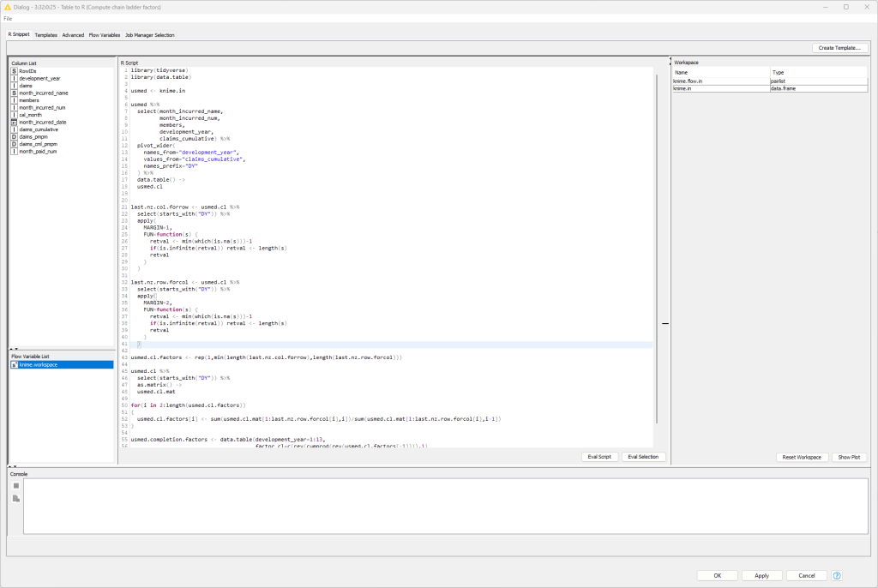The width and height of the screenshot is (878, 588).
Task: Click the help question mark icon
Action: 837,575
